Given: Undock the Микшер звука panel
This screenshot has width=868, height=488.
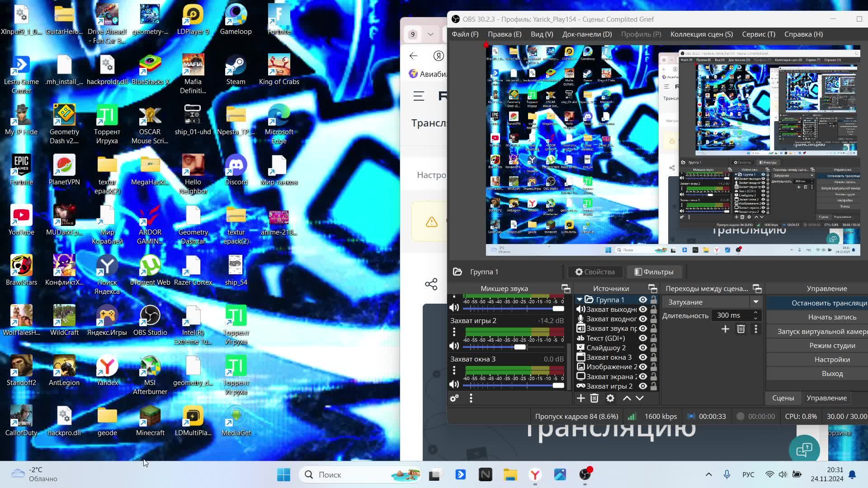Looking at the screenshot, I should [x=566, y=289].
